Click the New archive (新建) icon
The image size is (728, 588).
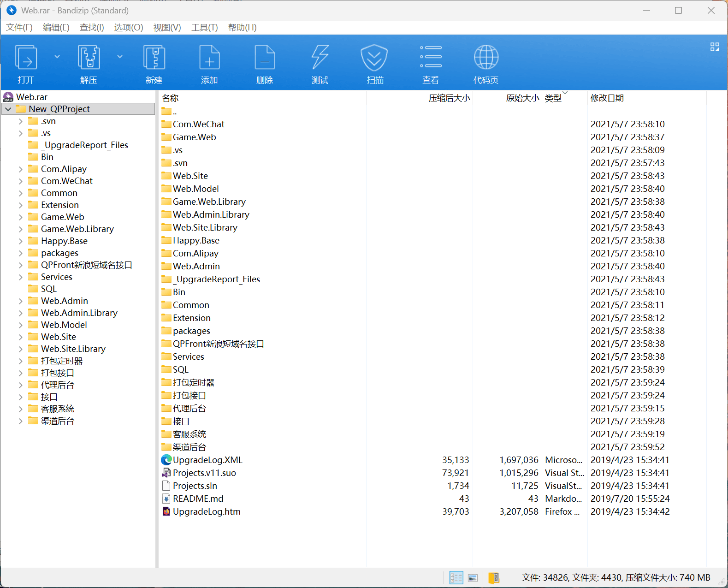154,58
